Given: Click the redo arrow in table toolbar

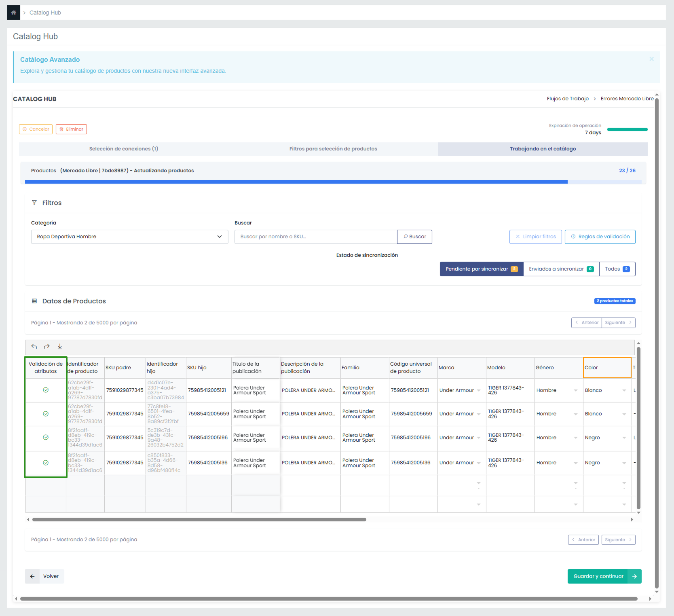Looking at the screenshot, I should 47,347.
